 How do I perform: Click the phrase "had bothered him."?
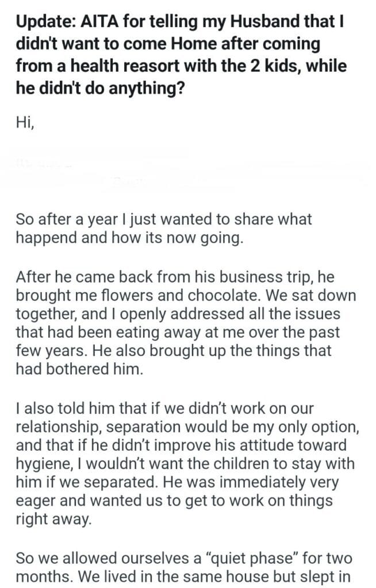pos(78,369)
